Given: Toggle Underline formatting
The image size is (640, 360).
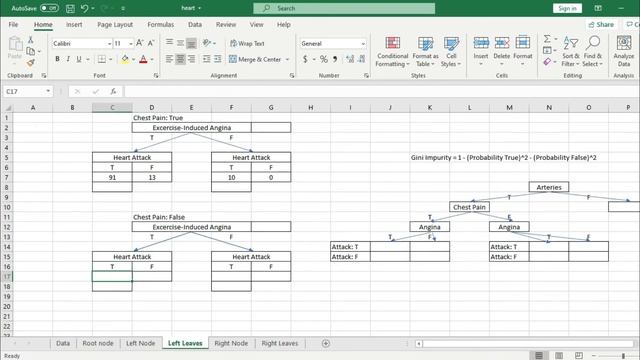Looking at the screenshot, I should [x=79, y=59].
